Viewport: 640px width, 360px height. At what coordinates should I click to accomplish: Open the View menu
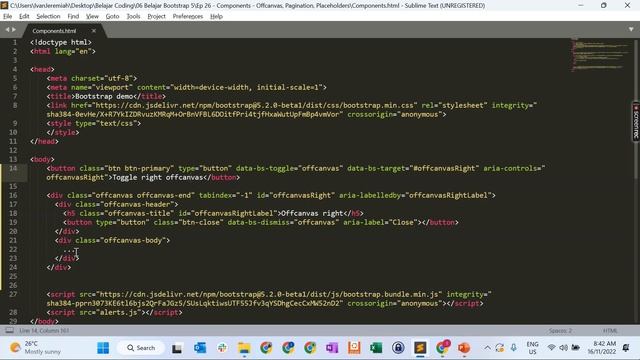(x=92, y=16)
